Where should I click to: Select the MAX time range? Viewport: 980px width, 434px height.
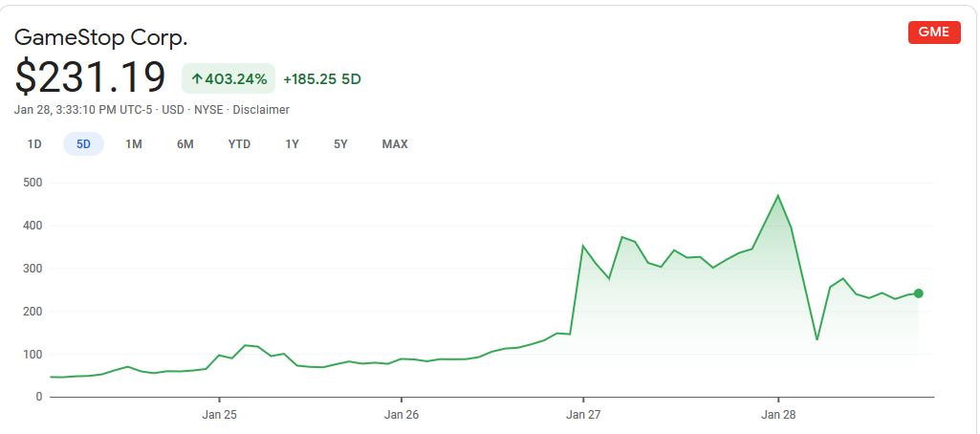395,144
